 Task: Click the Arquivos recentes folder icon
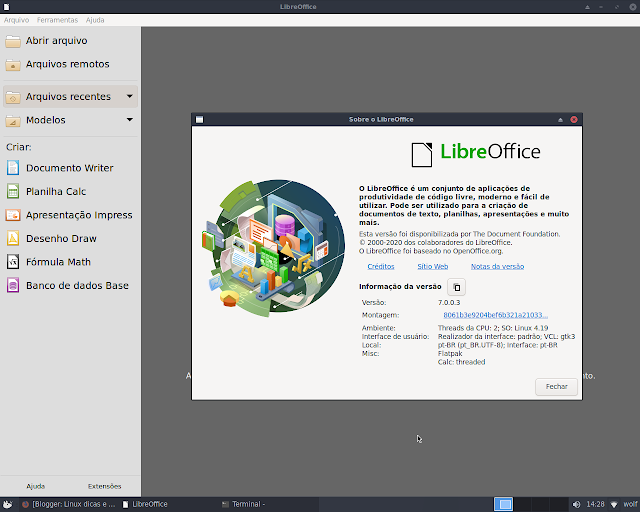click(13, 97)
